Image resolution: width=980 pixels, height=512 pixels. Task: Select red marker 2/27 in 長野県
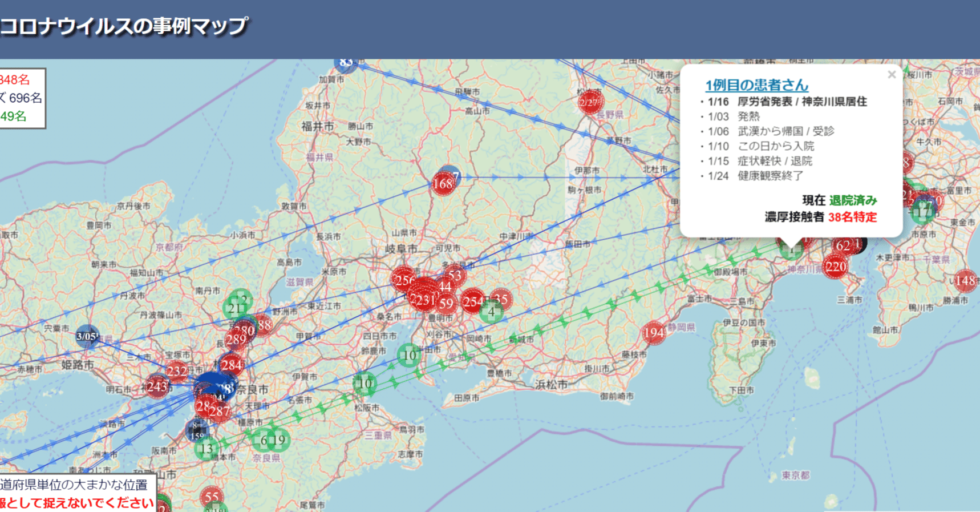click(590, 103)
